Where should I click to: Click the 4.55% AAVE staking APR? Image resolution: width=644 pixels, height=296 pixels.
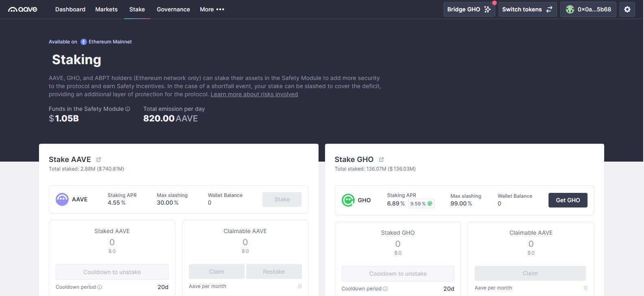click(117, 203)
